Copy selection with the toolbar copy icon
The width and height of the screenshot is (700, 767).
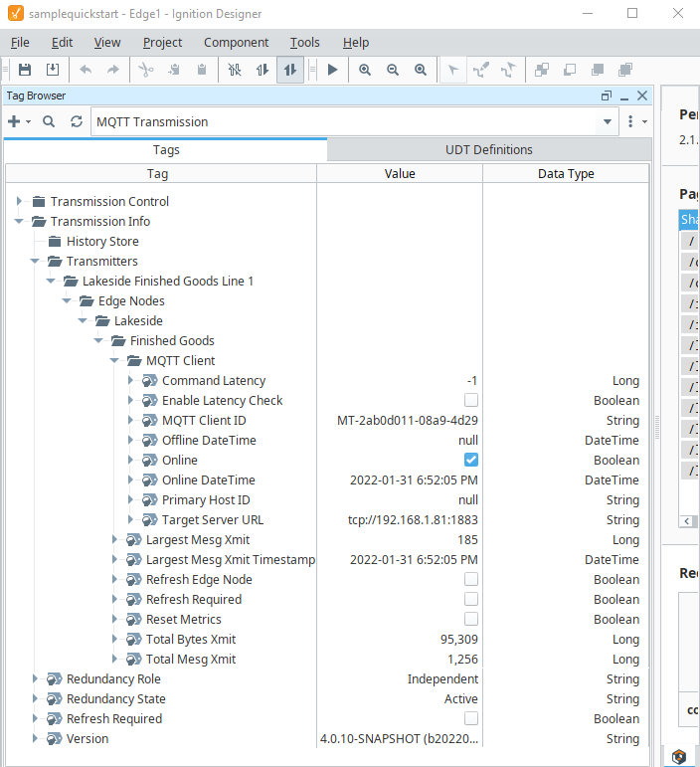[174, 70]
